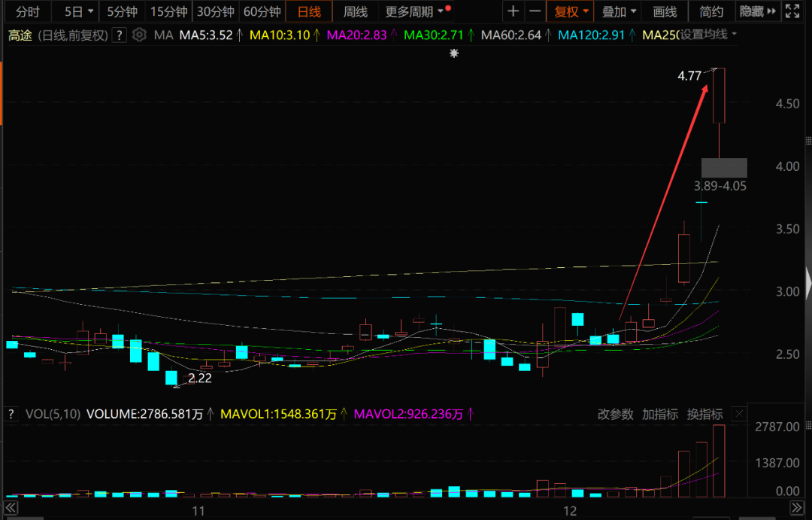Viewport: 812px width, 520px height.
Task: Click the MAVOL1:1548.361万 value
Action: pyautogui.click(x=279, y=414)
